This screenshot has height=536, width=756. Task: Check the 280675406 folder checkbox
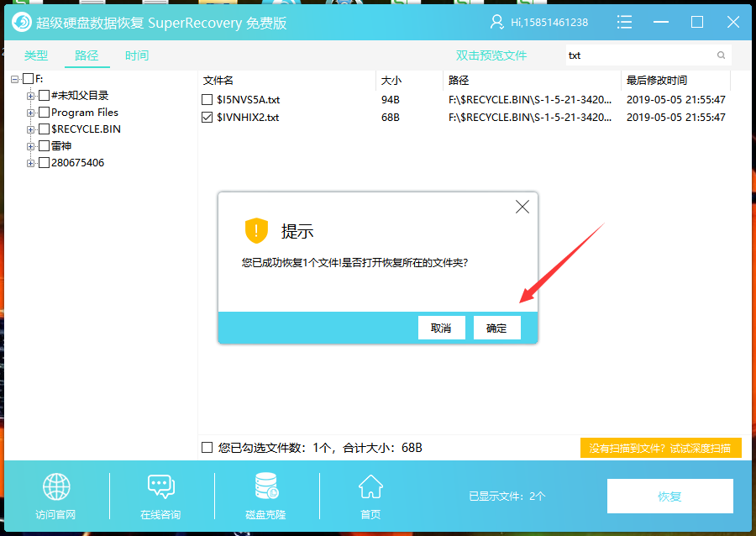pyautogui.click(x=44, y=163)
